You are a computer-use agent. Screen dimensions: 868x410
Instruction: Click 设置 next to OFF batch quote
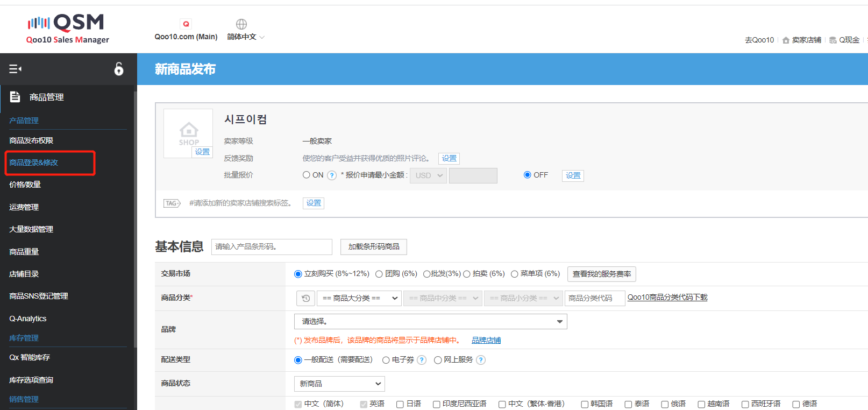point(573,175)
